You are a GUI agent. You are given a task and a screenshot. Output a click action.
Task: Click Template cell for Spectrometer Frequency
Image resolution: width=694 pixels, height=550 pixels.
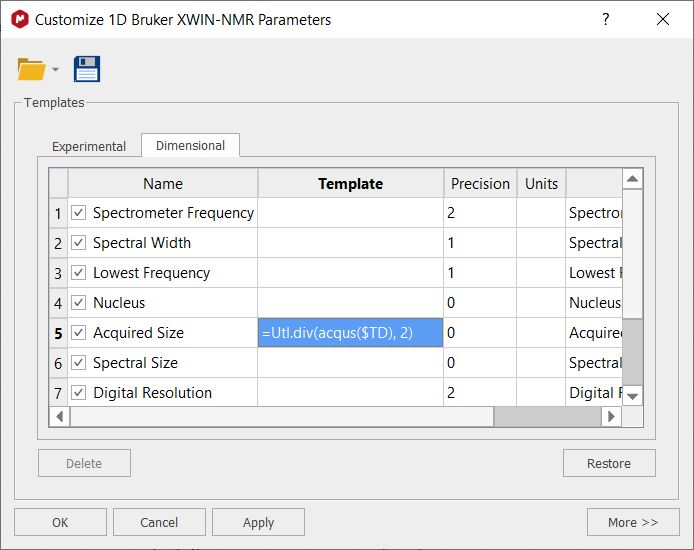[351, 213]
